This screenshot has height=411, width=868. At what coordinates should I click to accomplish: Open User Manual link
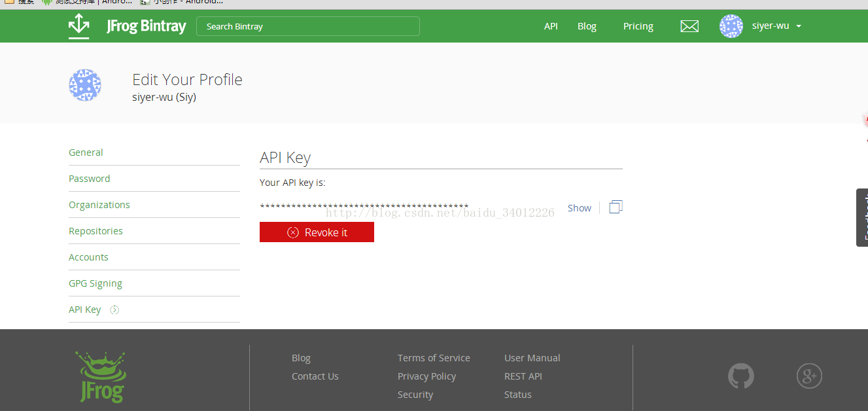532,358
